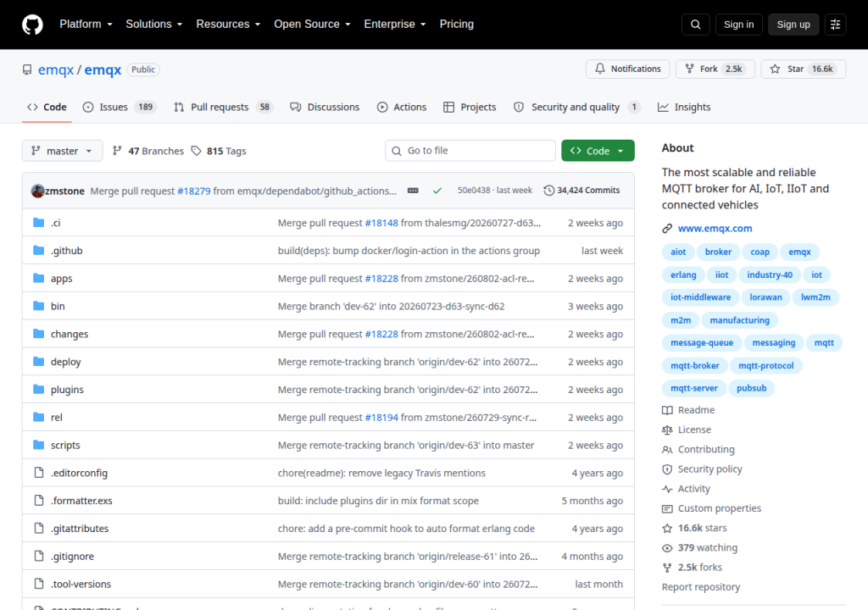Expand the Resources menu

click(228, 25)
